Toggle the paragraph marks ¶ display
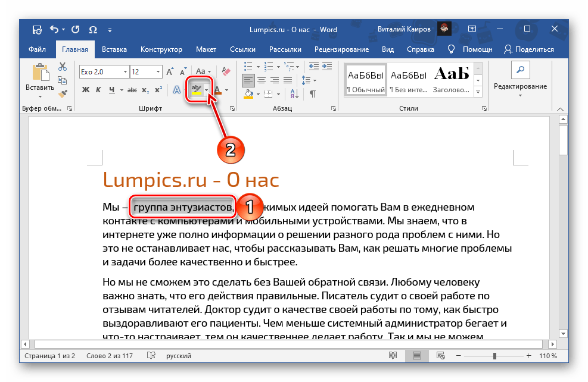 click(x=312, y=93)
